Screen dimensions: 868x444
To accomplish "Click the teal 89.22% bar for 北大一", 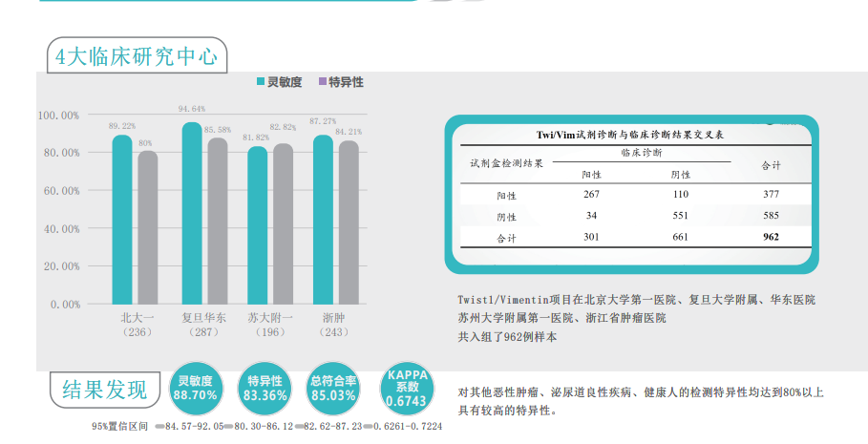I will pos(122,220).
